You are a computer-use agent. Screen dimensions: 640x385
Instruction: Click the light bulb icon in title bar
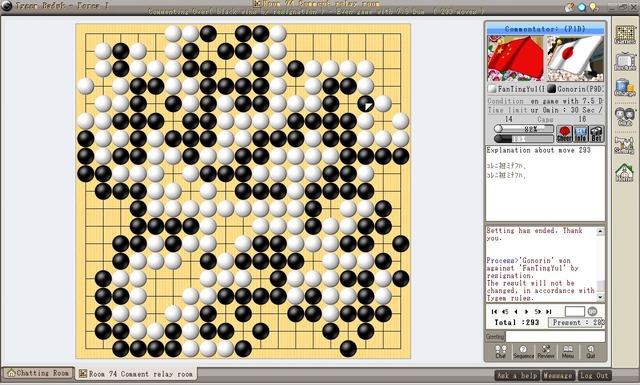(593, 7)
